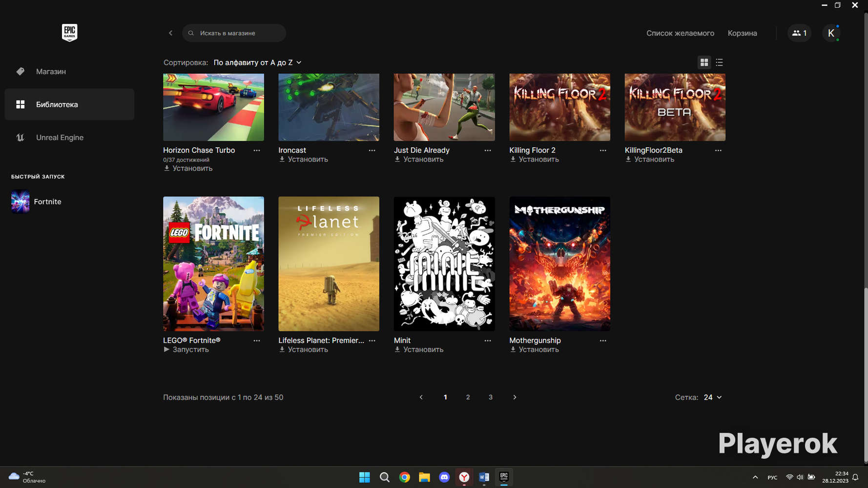Open Unreal Engine section
The height and width of the screenshot is (488, 868).
(69, 138)
